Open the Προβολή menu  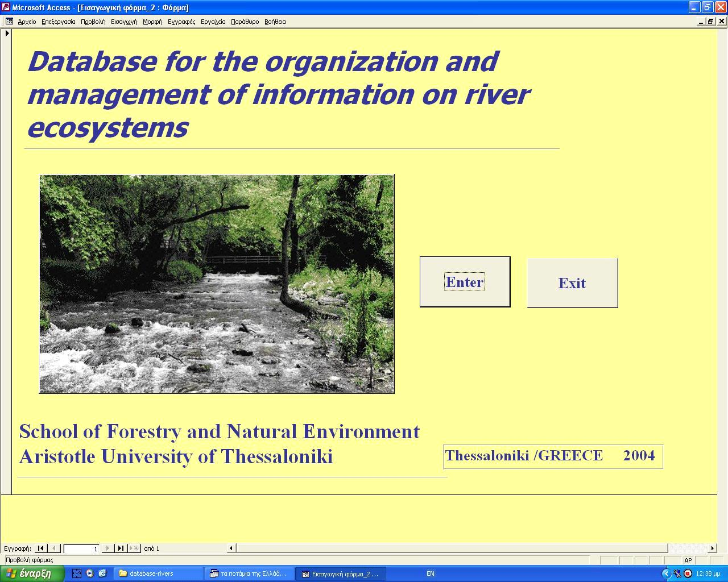(93, 22)
